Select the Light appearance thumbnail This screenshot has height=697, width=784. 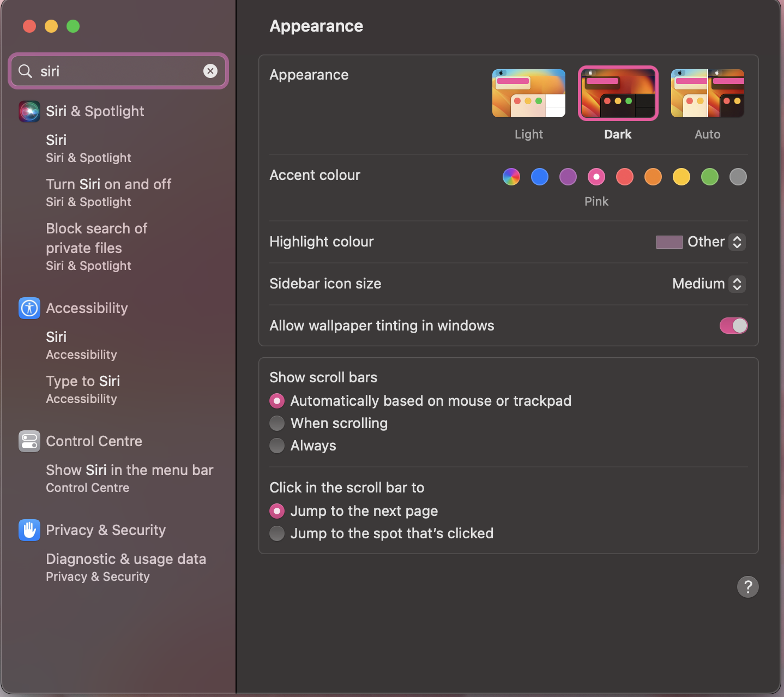pyautogui.click(x=529, y=93)
